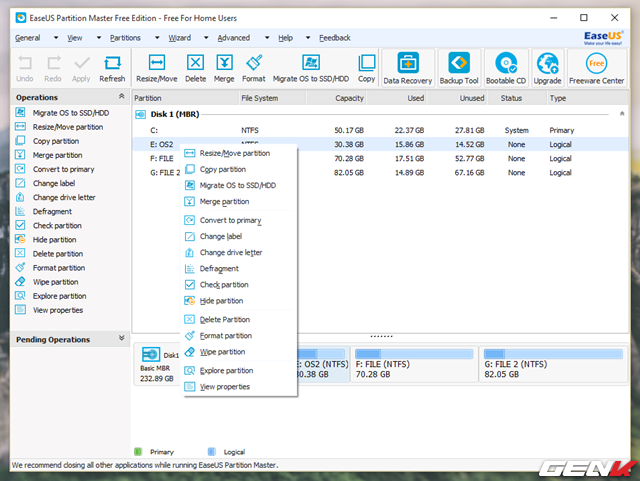Open the Partitions menu dropdown arrow
Image resolution: width=640 pixels, height=481 pixels.
tap(157, 38)
